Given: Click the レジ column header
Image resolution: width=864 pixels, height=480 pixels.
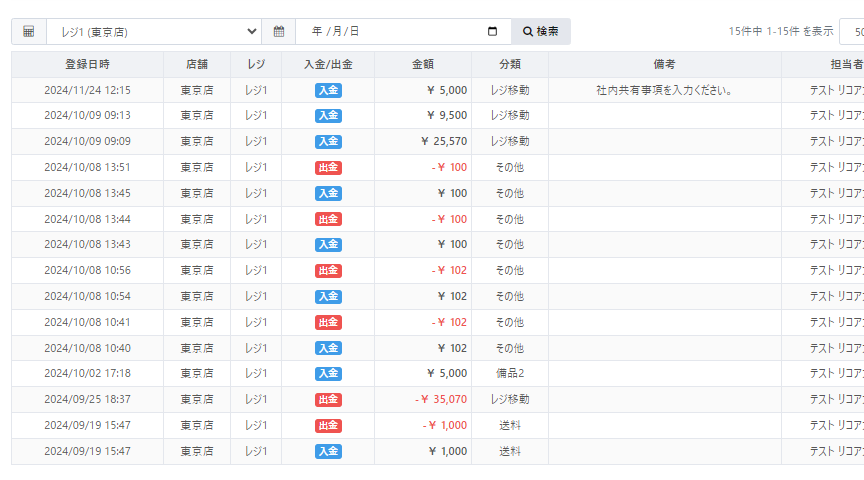Looking at the screenshot, I should [x=256, y=64].
